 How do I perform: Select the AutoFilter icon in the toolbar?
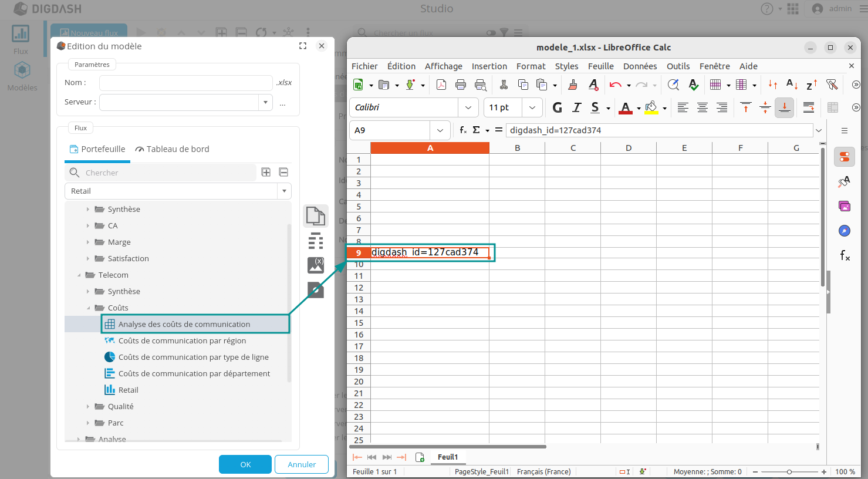click(x=831, y=85)
